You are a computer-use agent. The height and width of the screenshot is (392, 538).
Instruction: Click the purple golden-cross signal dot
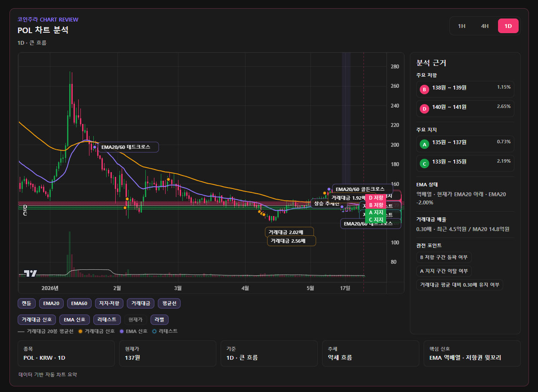[329, 189]
